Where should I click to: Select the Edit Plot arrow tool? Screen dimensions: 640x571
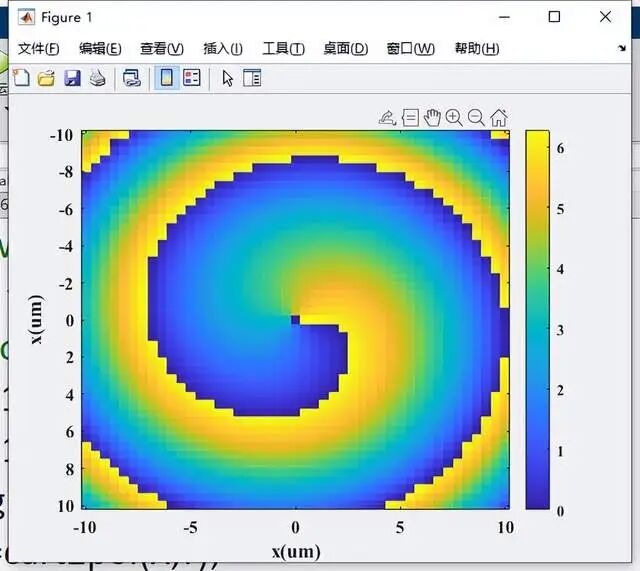tap(227, 78)
